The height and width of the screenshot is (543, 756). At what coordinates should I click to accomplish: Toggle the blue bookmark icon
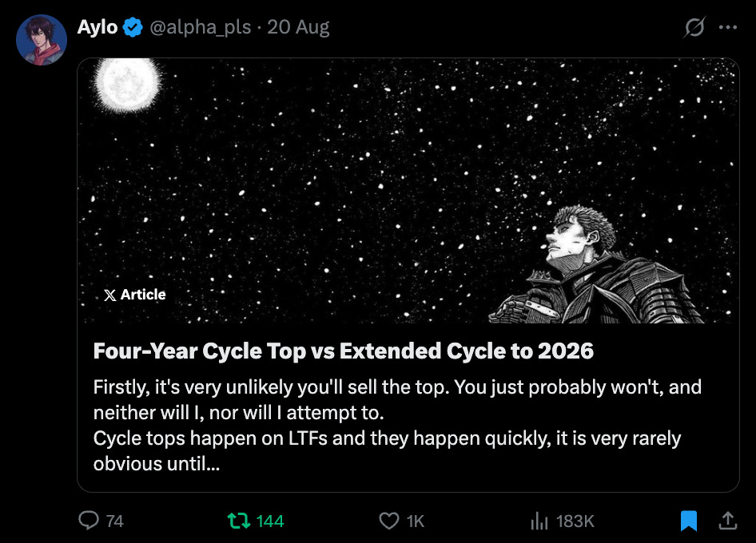point(688,521)
